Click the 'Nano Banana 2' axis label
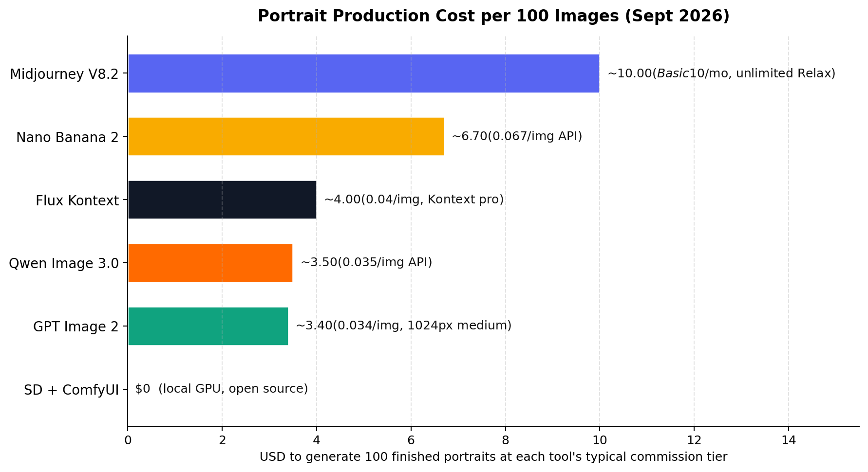868x472 pixels. coord(67,138)
